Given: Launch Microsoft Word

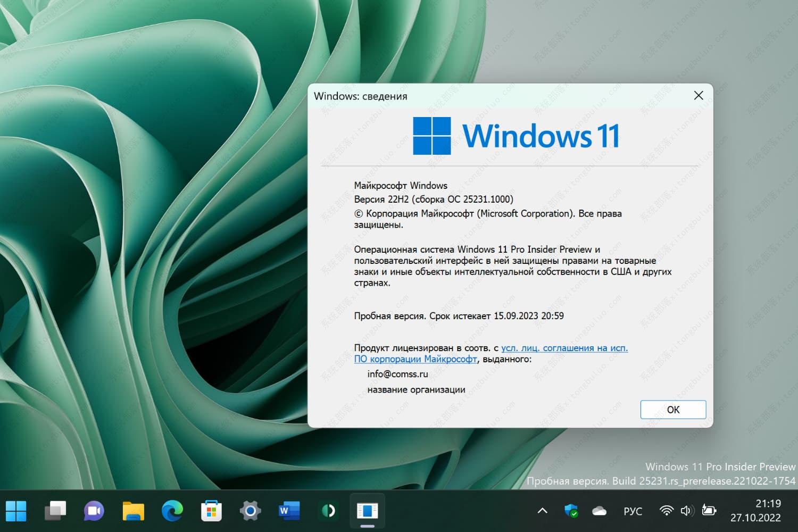Looking at the screenshot, I should click(288, 510).
